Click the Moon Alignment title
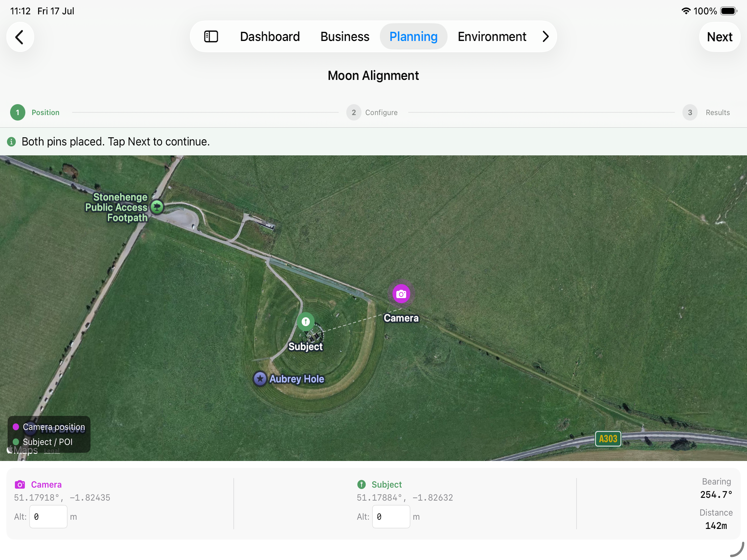This screenshot has height=560, width=747. point(373,75)
